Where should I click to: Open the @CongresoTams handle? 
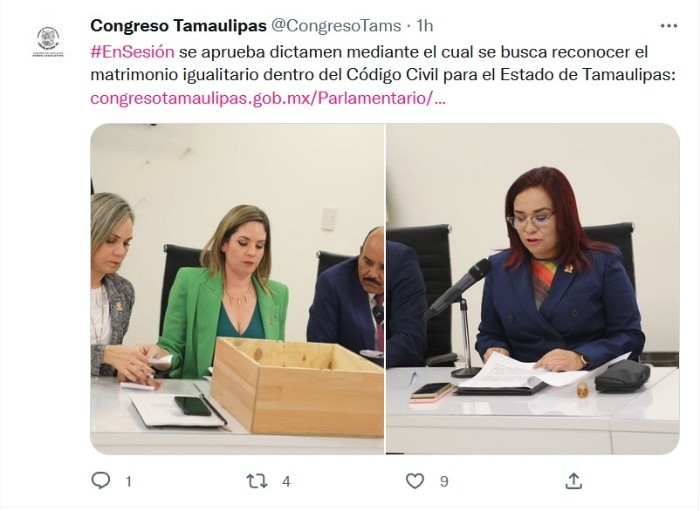pos(336,26)
